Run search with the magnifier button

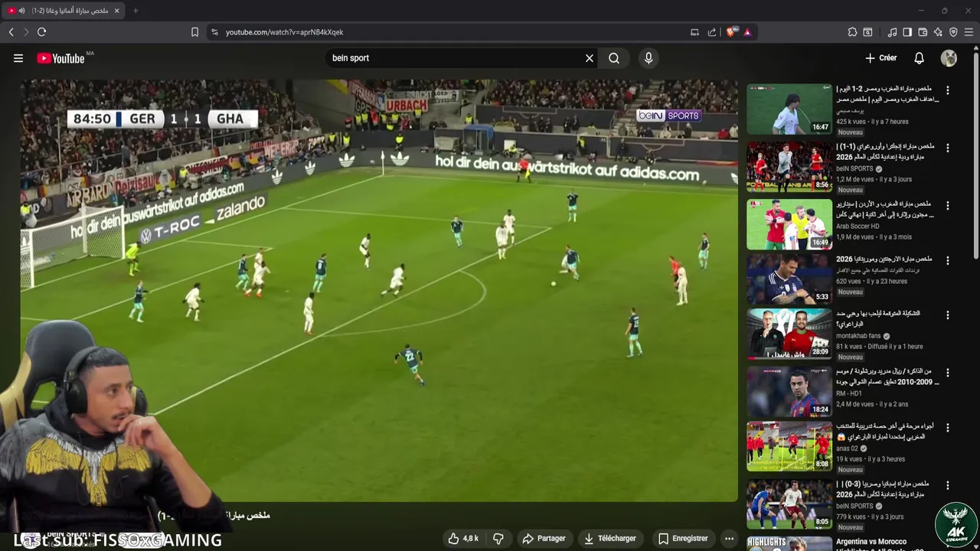pos(614,58)
